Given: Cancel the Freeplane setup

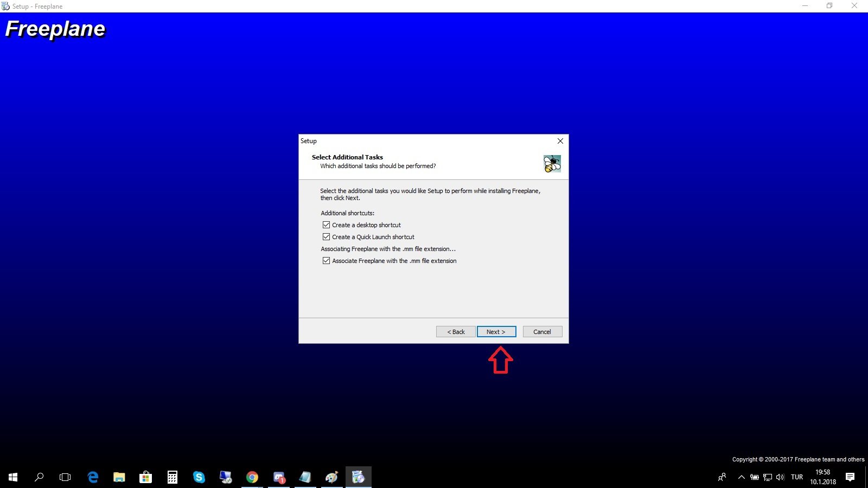Looking at the screenshot, I should tap(542, 331).
